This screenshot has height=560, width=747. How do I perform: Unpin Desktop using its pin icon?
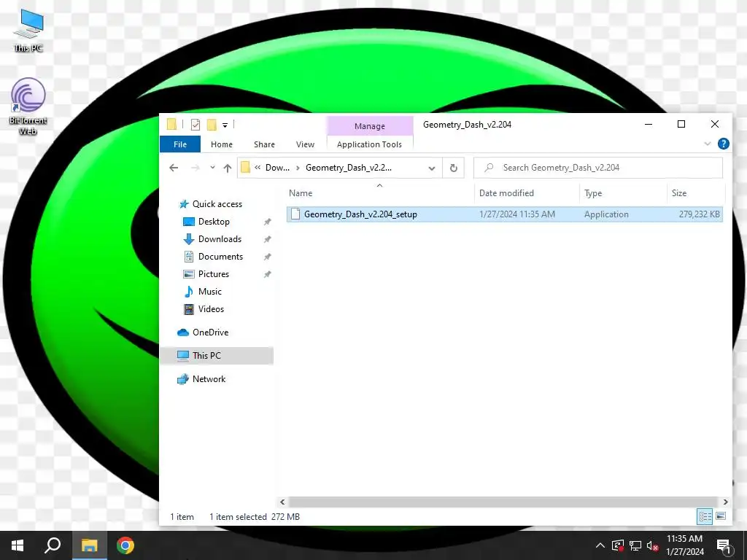pos(267,222)
